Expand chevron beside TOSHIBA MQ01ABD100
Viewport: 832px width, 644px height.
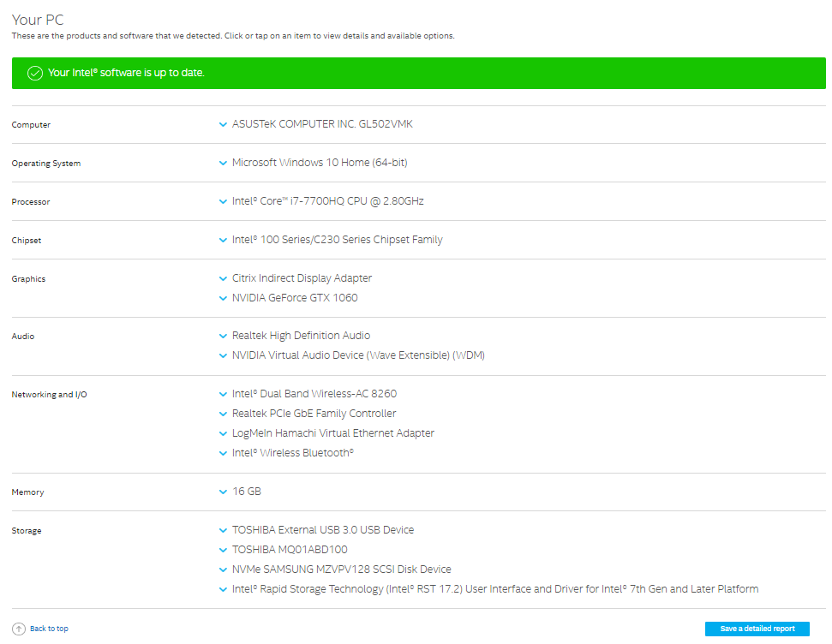[x=223, y=550]
